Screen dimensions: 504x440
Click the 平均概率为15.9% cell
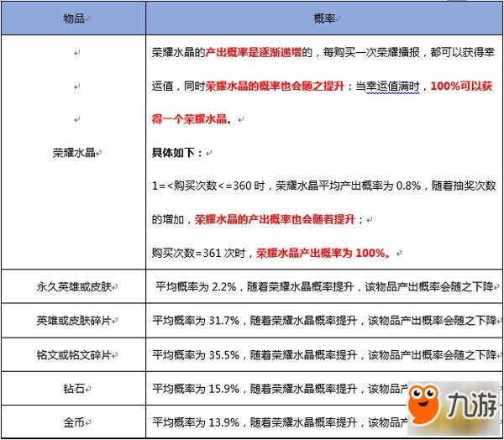(x=324, y=388)
